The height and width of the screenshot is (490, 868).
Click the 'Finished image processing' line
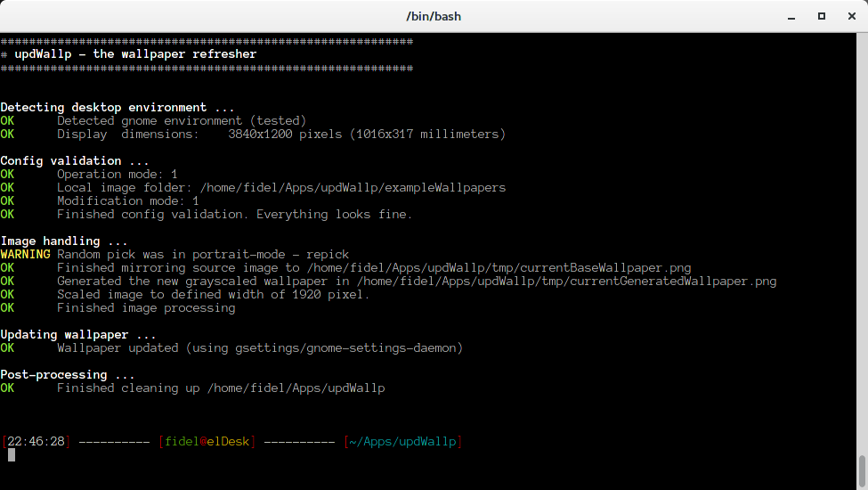coord(146,308)
